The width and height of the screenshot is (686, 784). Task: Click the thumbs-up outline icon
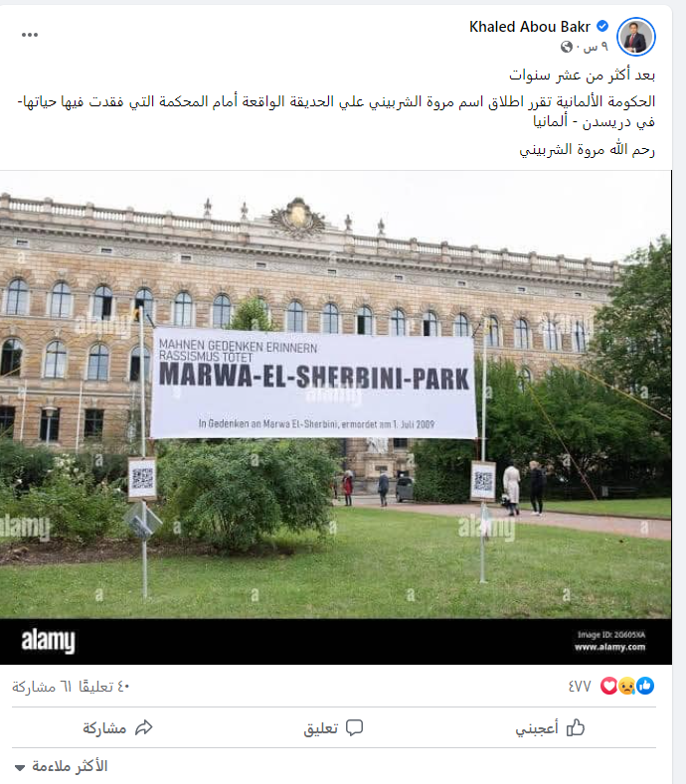[x=576, y=727]
